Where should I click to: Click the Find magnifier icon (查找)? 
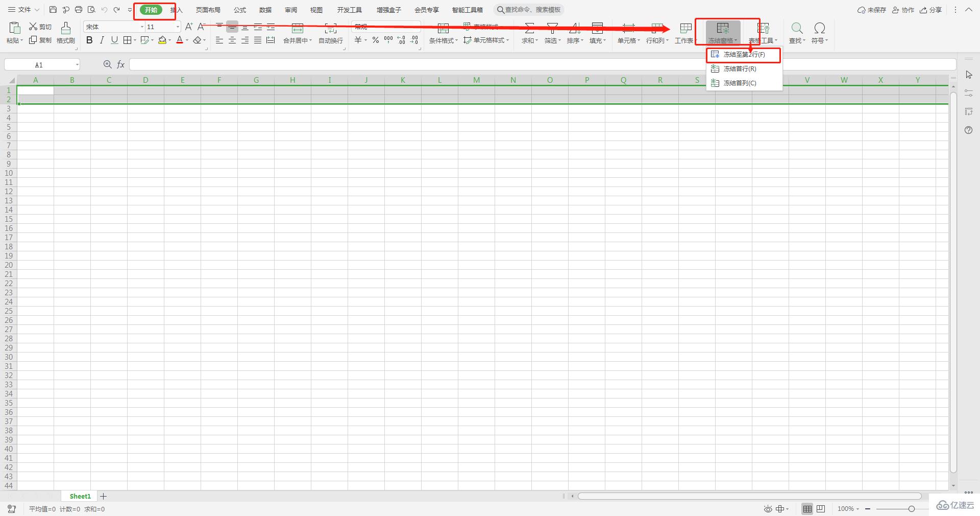click(797, 28)
